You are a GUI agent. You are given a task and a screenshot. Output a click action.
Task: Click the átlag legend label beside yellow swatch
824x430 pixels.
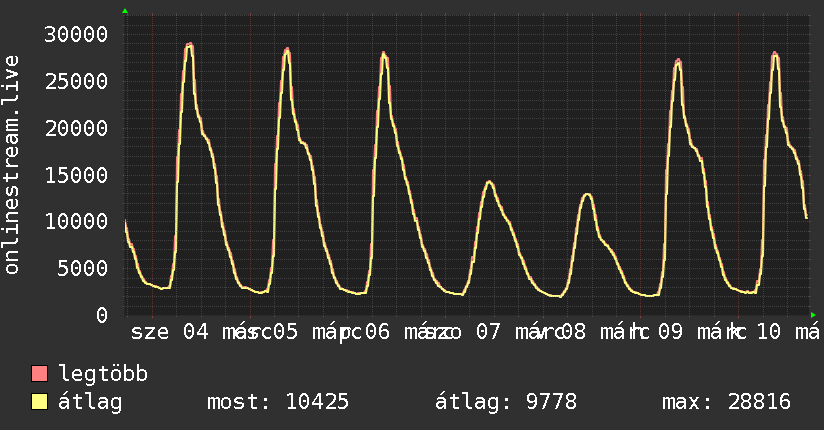coord(90,402)
